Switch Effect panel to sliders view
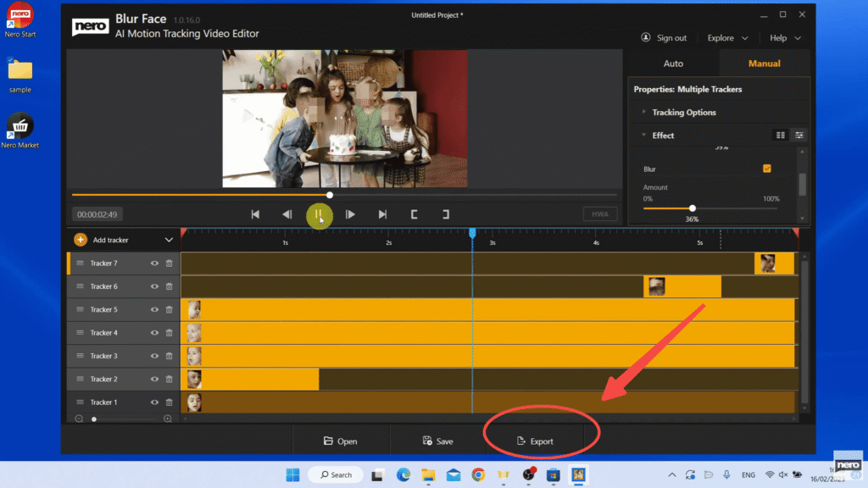The image size is (868, 488). [799, 135]
